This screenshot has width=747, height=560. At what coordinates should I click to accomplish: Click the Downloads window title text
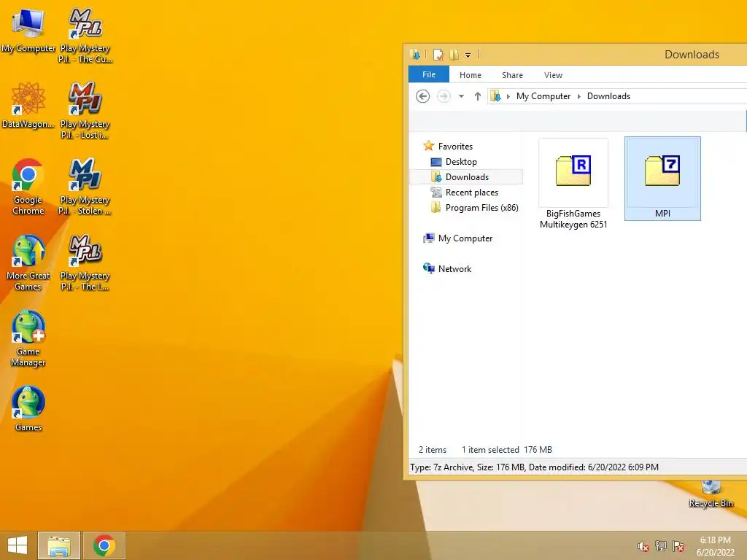[692, 54]
